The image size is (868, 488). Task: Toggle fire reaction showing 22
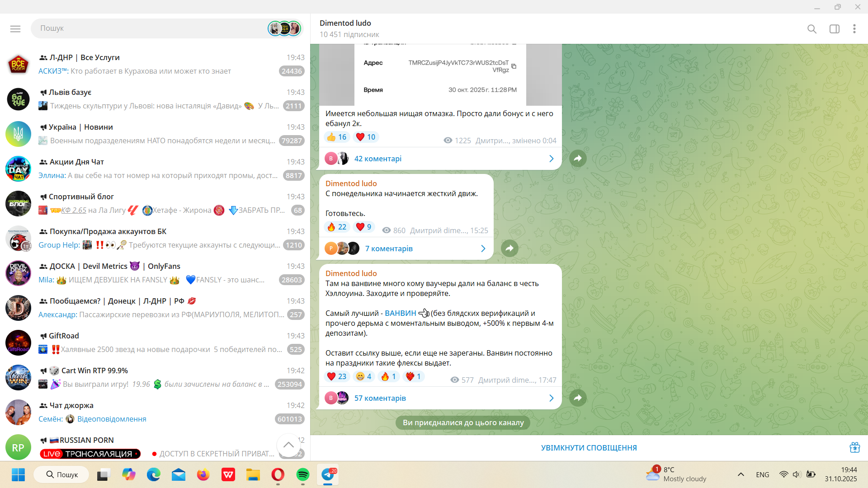click(336, 227)
